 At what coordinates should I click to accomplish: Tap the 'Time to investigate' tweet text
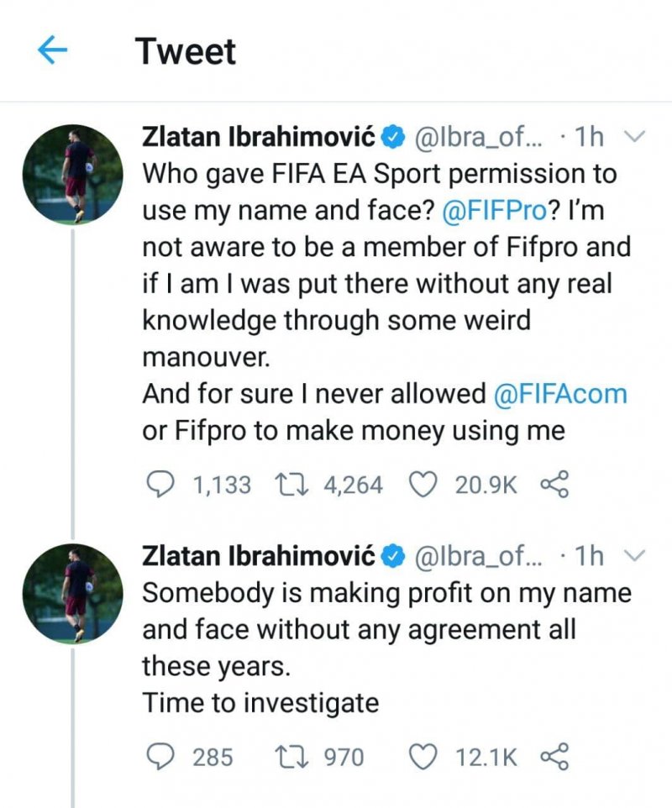(x=260, y=702)
